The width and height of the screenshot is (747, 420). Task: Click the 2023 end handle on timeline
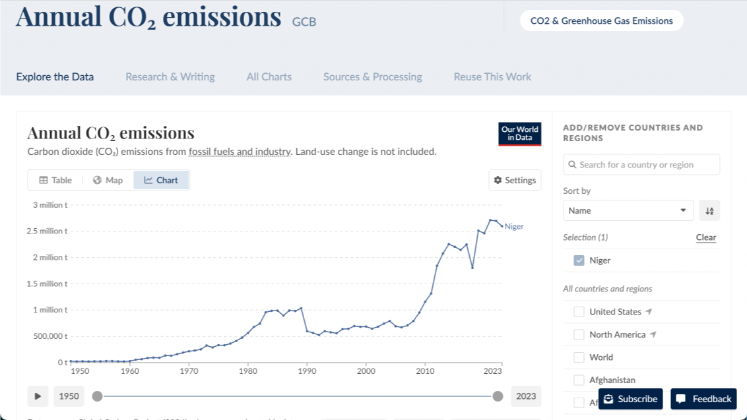[498, 396]
